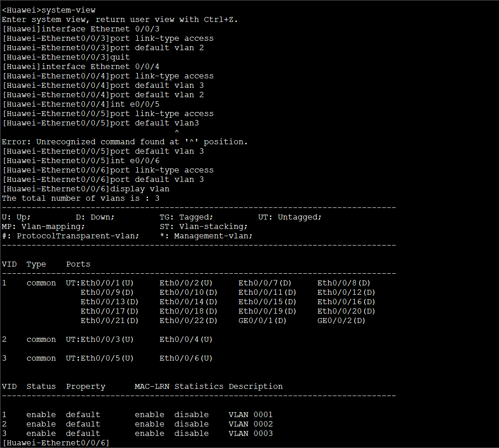Click 'VLAN 0002' description

[251, 424]
